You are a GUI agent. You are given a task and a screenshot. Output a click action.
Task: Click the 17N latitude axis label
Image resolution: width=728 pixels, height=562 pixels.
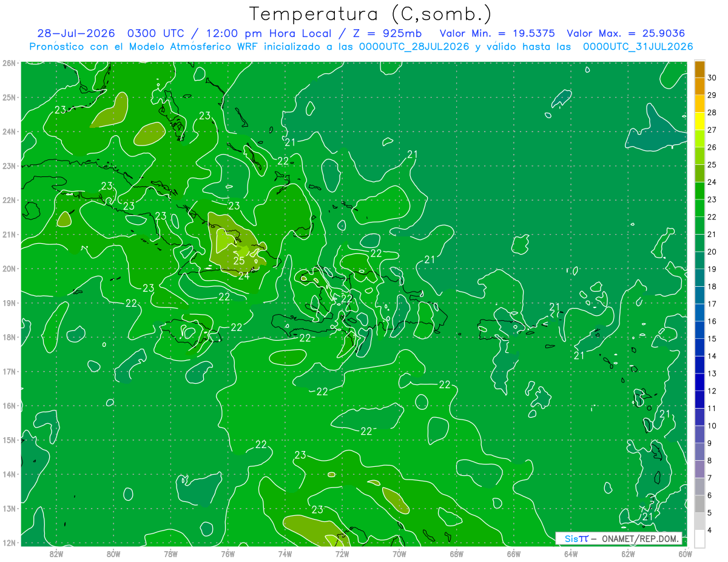pyautogui.click(x=9, y=371)
